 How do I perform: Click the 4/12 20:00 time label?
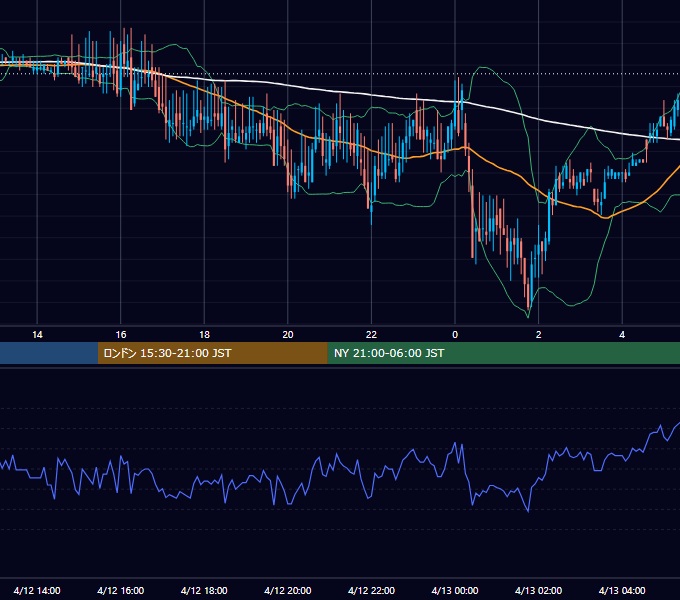click(x=288, y=590)
